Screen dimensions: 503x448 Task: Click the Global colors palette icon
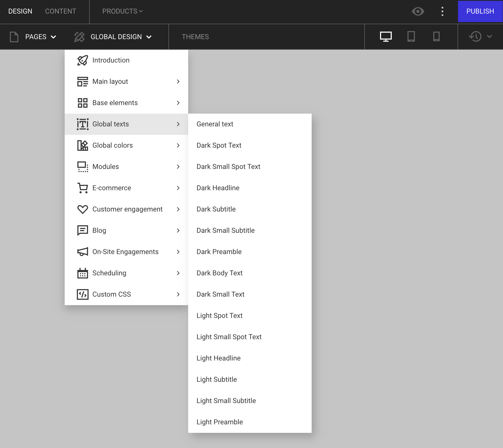point(83,145)
